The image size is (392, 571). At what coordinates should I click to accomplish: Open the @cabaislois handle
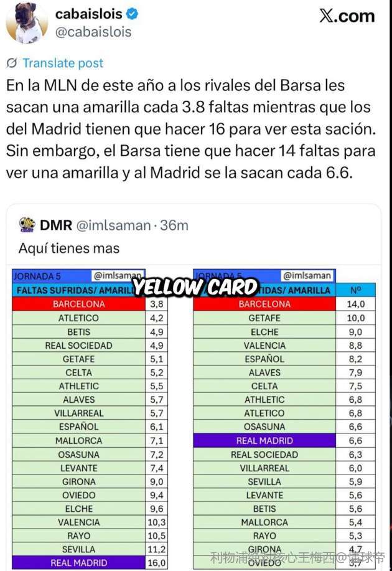point(93,32)
